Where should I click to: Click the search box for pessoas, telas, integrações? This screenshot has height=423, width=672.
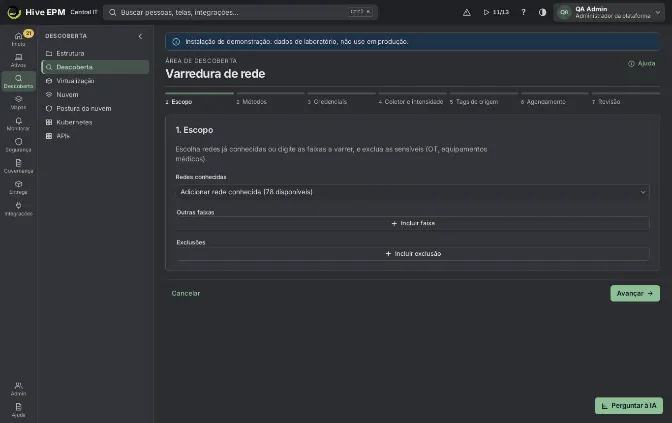click(240, 12)
